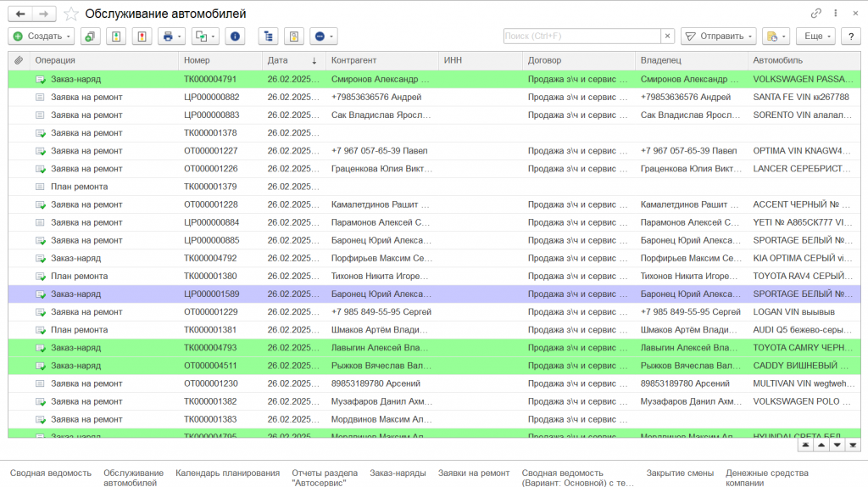Click the green arrow post document icon

click(x=115, y=36)
